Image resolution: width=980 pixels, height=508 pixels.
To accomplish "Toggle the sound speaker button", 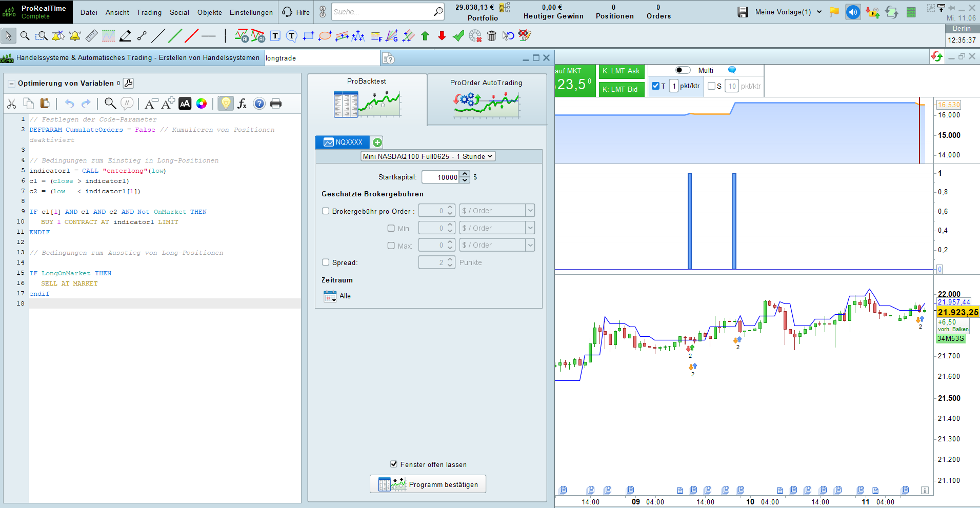I will [x=853, y=12].
